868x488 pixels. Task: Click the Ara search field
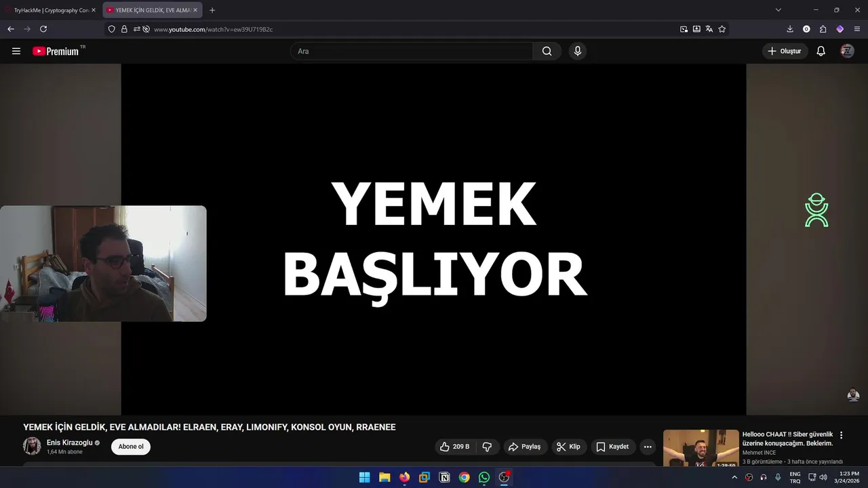(x=412, y=51)
